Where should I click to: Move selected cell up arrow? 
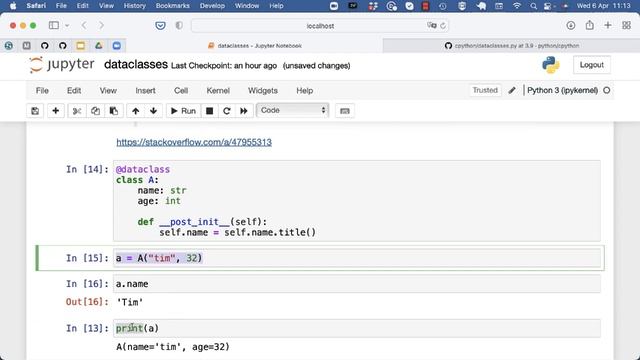coord(136,111)
